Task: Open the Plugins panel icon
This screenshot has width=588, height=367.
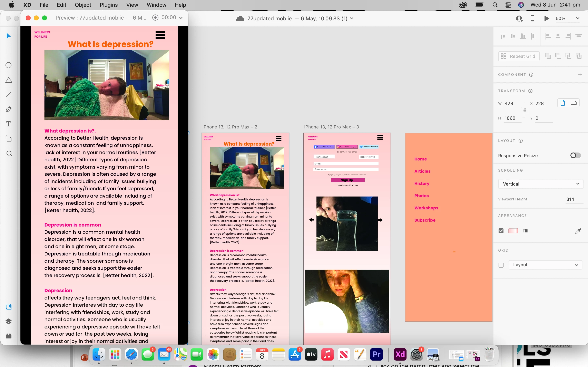Action: 9,336
